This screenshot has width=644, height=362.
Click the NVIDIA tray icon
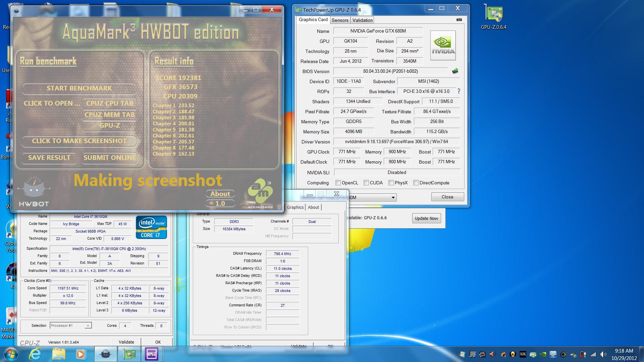pyautogui.click(x=543, y=354)
